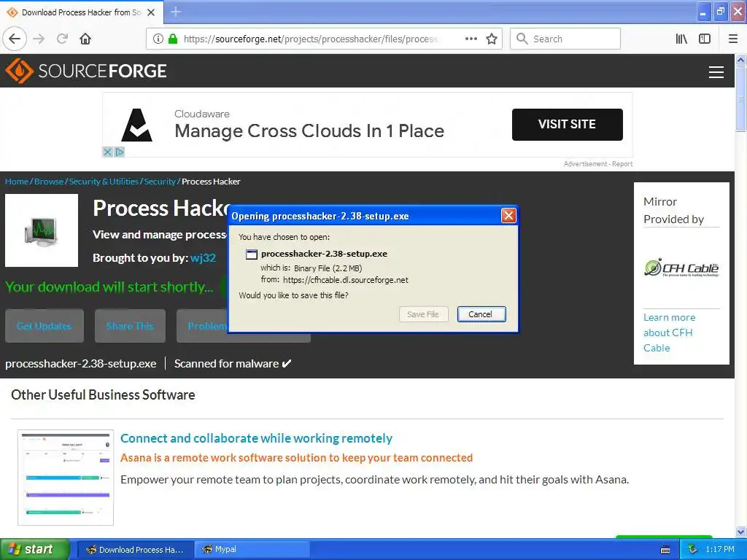Click the Process Hacker project icon
The width and height of the screenshot is (747, 560).
pos(42,230)
